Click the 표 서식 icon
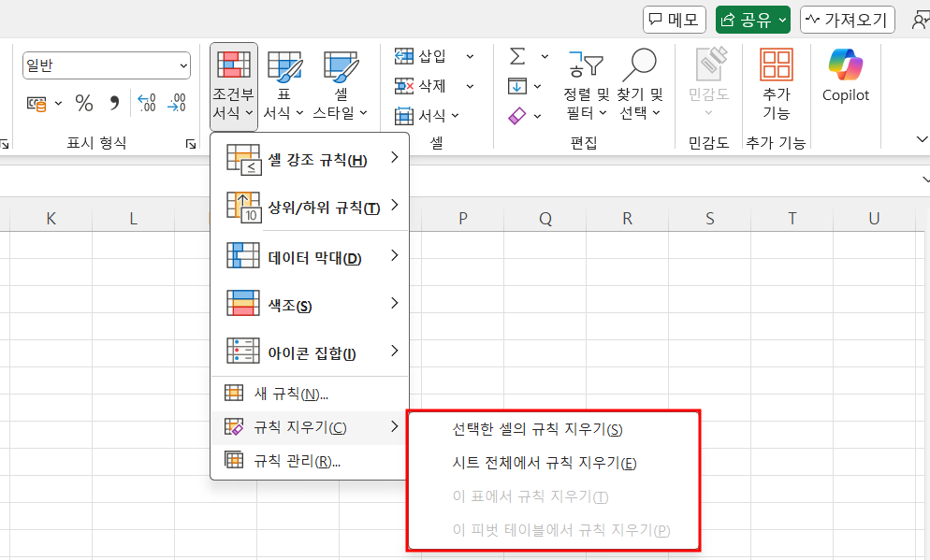 (x=283, y=64)
